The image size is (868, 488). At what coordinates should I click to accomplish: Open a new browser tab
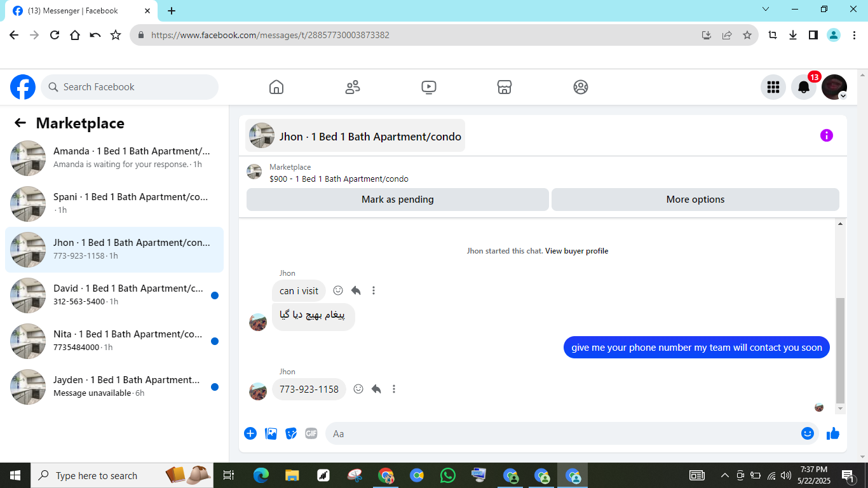172,11
